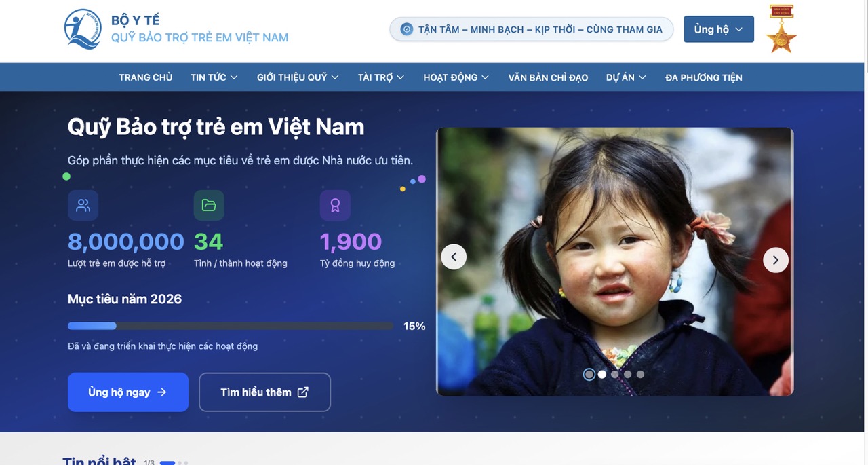
Task: Click the Mục tiêu năm 2026 progress bar
Action: click(231, 326)
